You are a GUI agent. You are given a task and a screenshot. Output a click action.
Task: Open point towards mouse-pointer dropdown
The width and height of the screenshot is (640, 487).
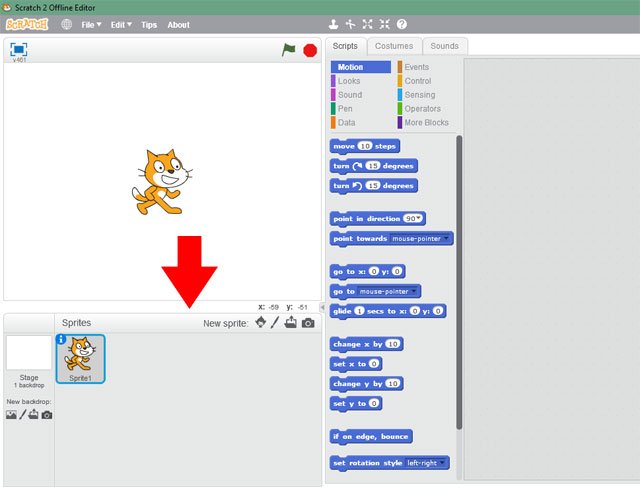point(448,238)
